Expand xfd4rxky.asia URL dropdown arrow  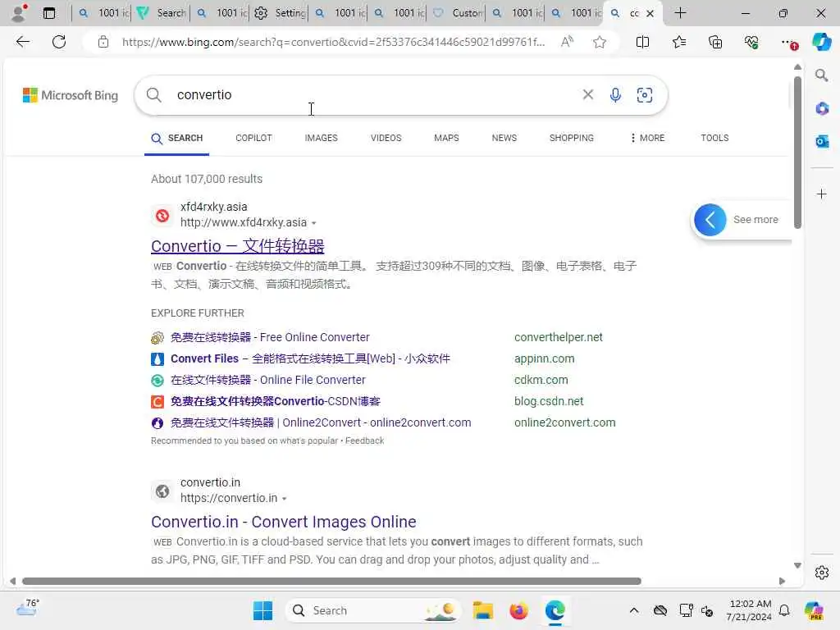click(x=314, y=223)
